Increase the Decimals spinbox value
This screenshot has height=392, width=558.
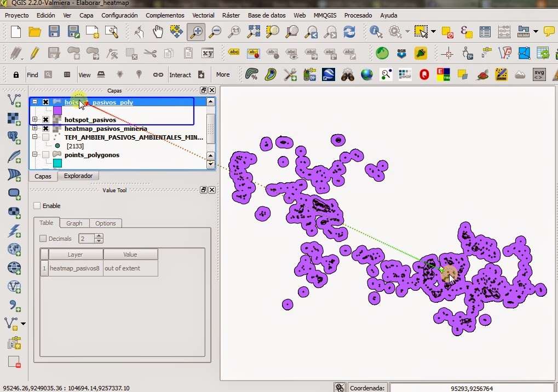99,236
